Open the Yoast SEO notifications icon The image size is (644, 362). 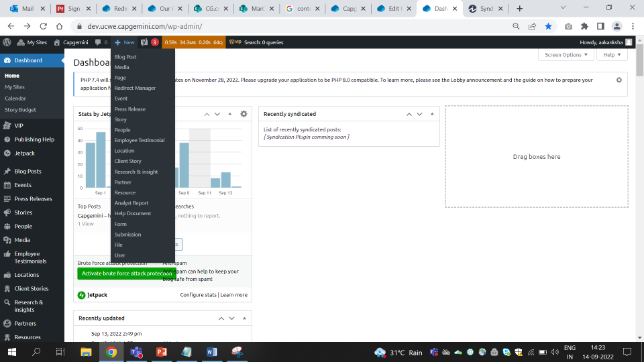point(145,42)
